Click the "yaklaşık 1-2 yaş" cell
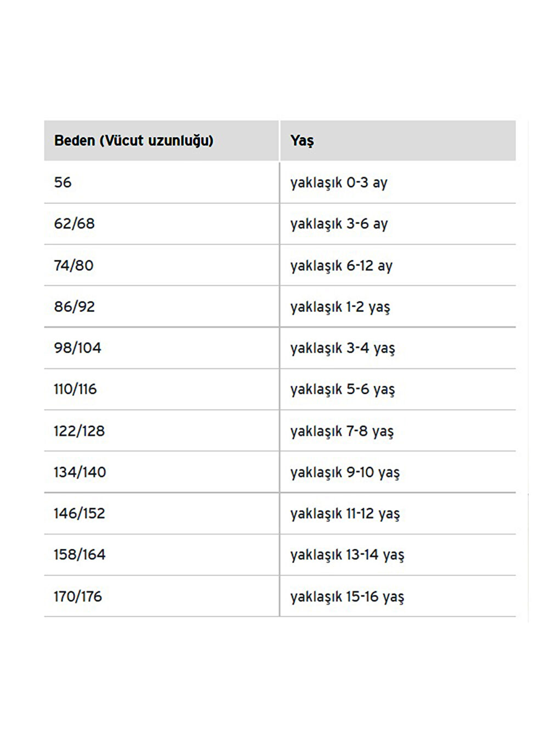This screenshot has width=560, height=747. click(340, 306)
